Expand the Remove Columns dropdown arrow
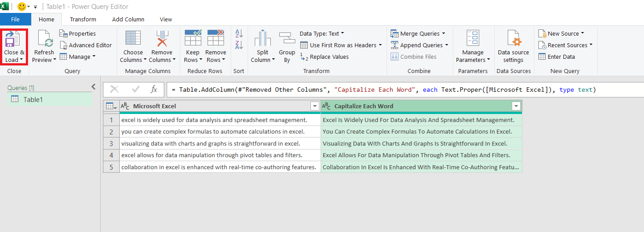 point(174,60)
